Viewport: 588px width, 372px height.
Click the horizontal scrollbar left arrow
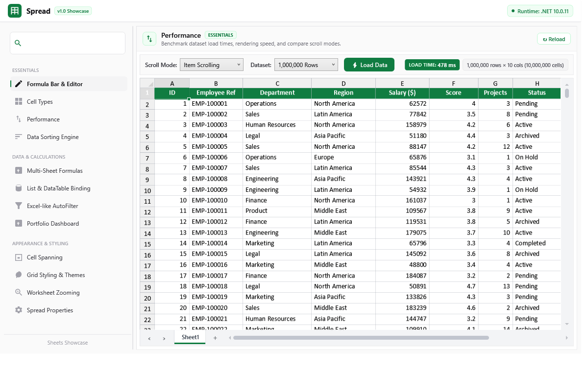click(229, 338)
